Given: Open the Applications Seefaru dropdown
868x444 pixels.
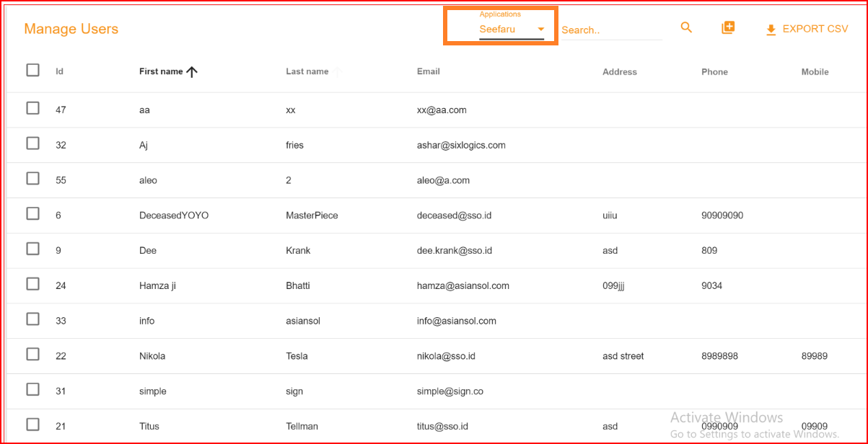Looking at the screenshot, I should (x=512, y=30).
